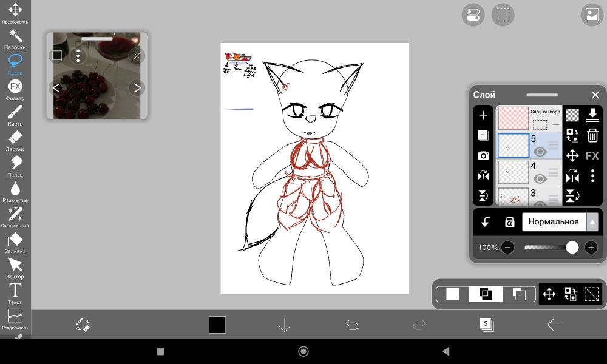
Task: Select the Text tool
Action: point(15,294)
